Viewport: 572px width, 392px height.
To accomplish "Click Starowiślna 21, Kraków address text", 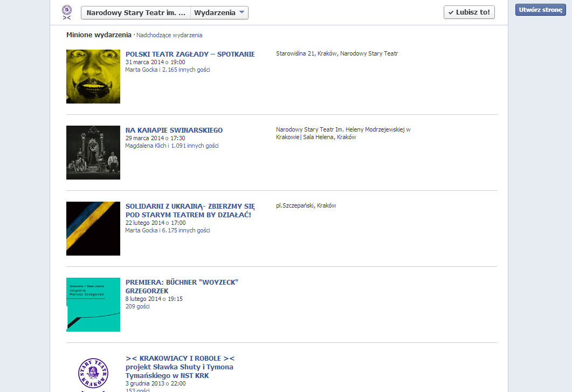I will point(337,54).
